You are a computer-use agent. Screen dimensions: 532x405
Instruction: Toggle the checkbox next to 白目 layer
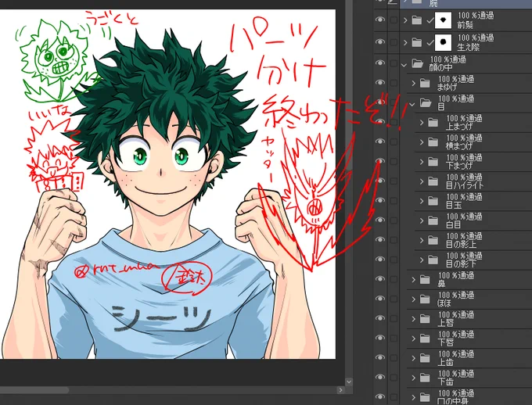[394, 220]
